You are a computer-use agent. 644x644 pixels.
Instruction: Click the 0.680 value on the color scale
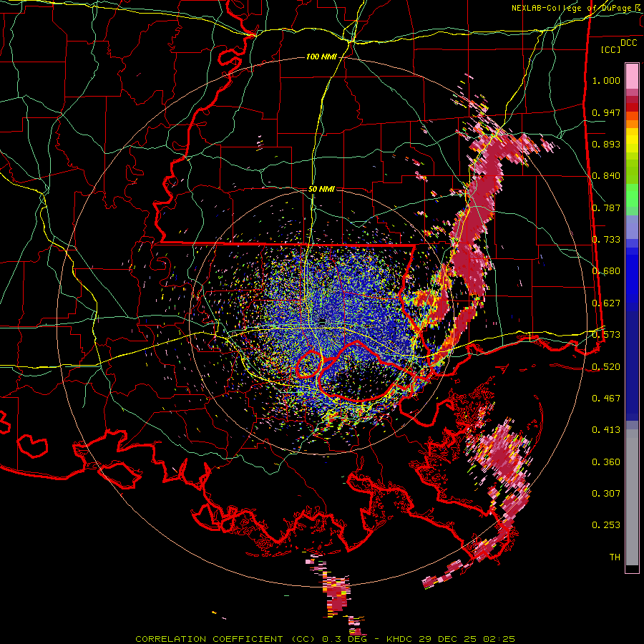[606, 271]
